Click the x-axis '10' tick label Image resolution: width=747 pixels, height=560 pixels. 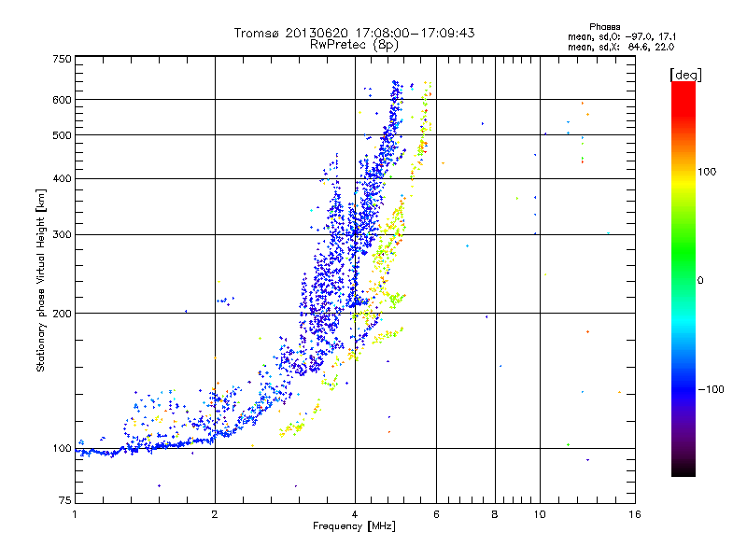pos(540,514)
